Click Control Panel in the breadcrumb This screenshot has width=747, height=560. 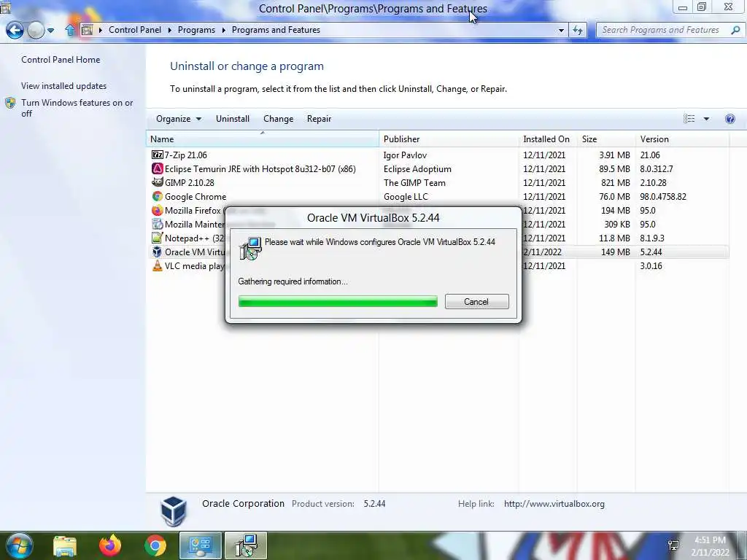[x=135, y=29]
